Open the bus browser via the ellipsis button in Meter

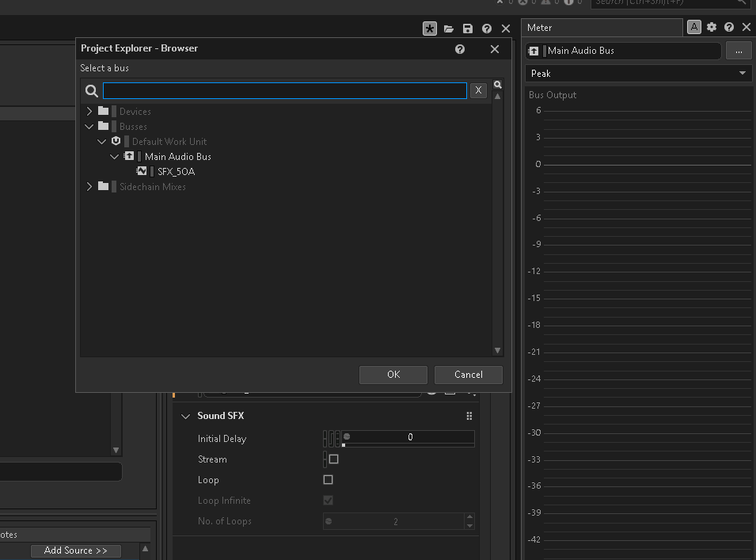(x=739, y=51)
